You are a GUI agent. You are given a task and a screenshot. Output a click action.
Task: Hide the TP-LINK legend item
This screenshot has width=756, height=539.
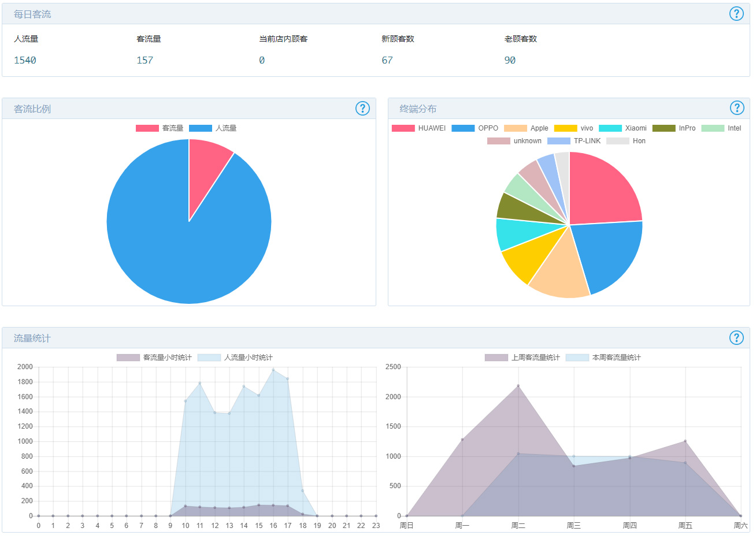point(574,141)
